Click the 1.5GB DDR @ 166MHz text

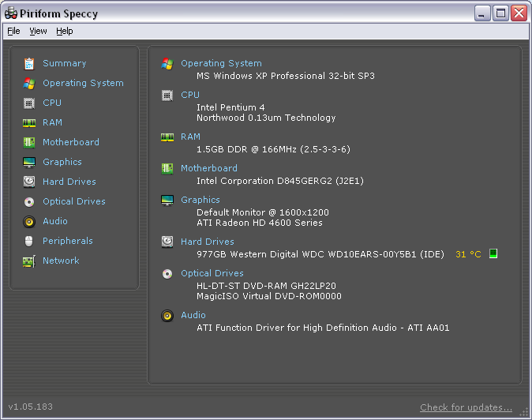tap(273, 149)
